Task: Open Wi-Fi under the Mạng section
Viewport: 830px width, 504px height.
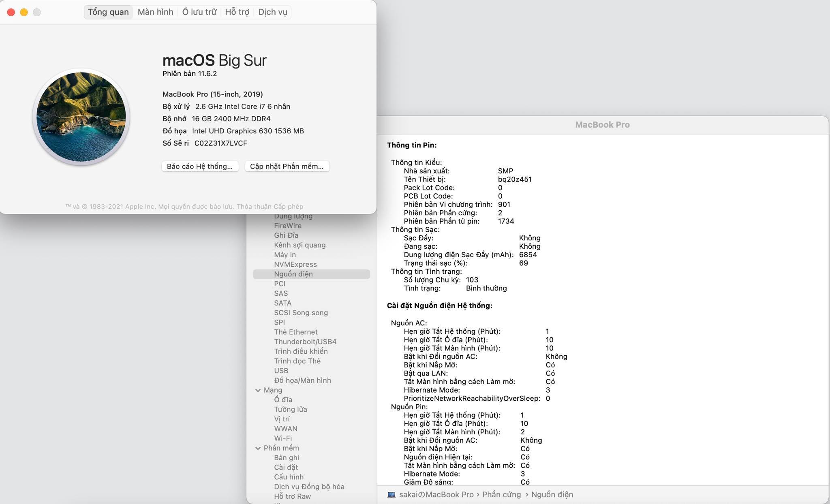Action: [282, 438]
